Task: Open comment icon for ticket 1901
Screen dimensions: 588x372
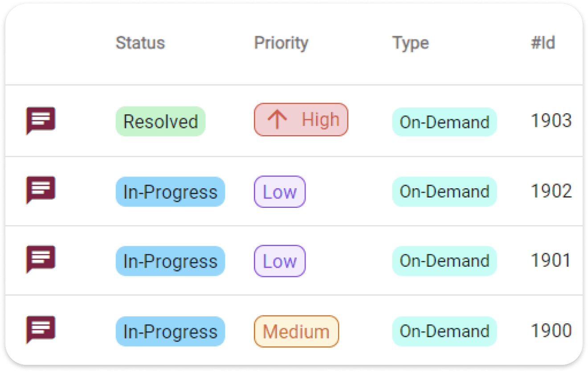Action: (x=41, y=259)
